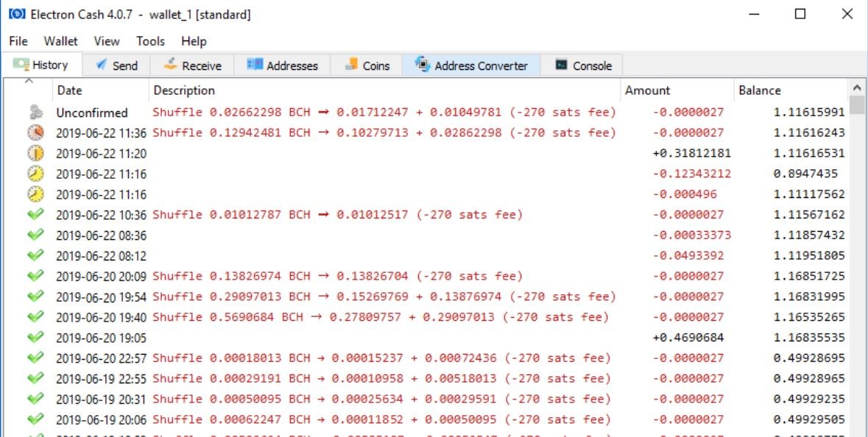
Task: Click the +0.31812181 amount cell
Action: pyautogui.click(x=692, y=153)
